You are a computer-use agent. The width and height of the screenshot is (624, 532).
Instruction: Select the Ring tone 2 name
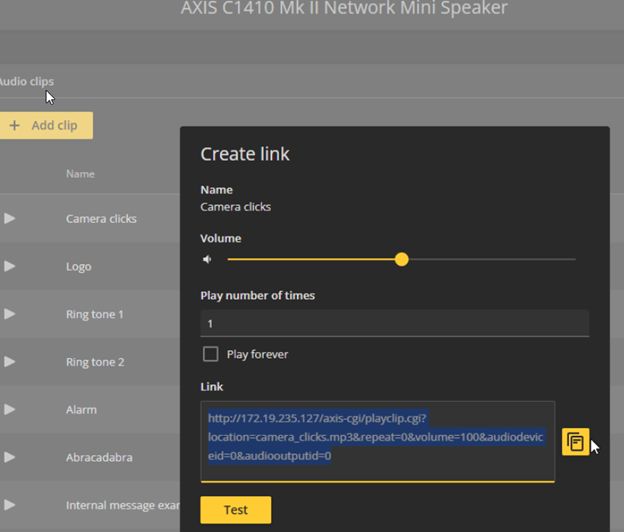95,362
